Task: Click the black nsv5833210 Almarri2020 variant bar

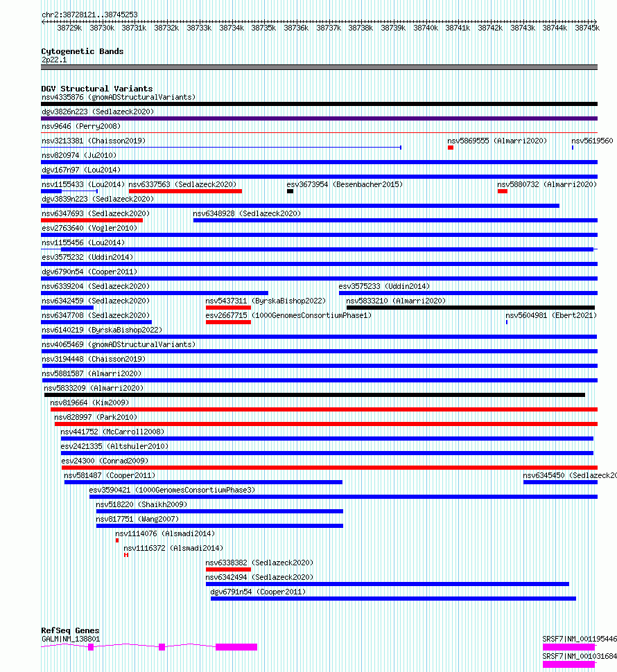Action: point(470,308)
